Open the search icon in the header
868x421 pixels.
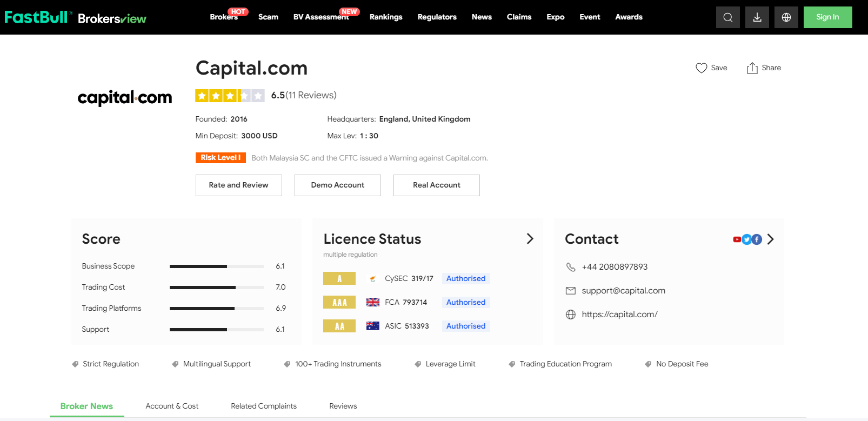click(x=728, y=17)
